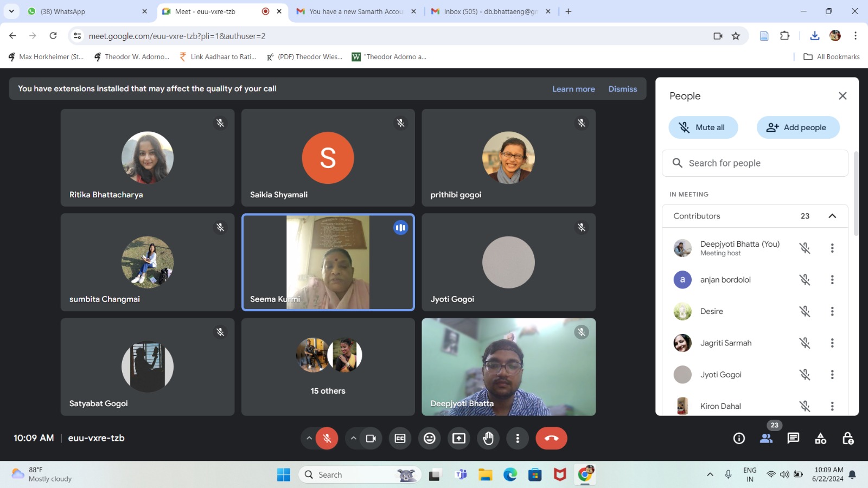Open File Explorer from the taskbar
This screenshot has height=488, width=868.
tap(485, 475)
